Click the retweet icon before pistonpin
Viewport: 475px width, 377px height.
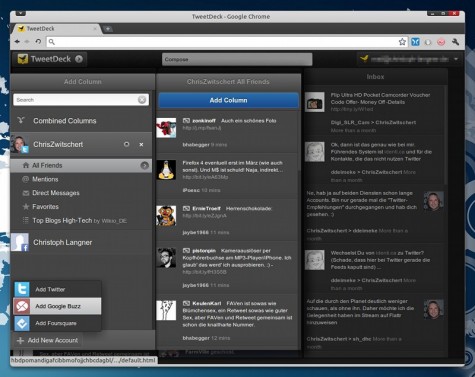pyautogui.click(x=186, y=250)
